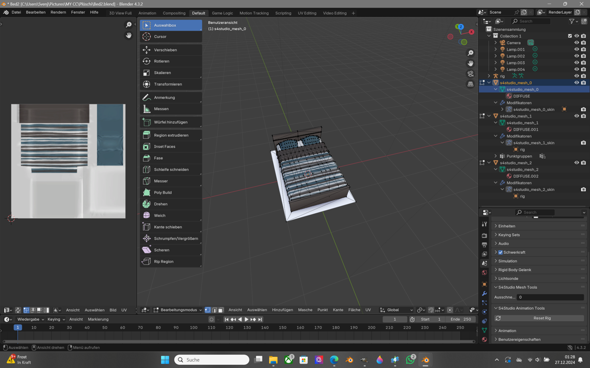Toggle Collection 1 exclude checkbox
This screenshot has height=368, width=590.
[570, 36]
